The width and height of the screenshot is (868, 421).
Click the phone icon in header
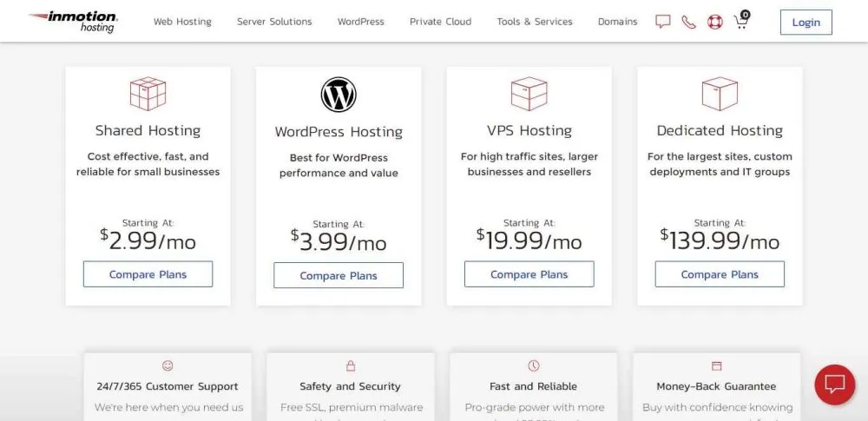click(688, 22)
